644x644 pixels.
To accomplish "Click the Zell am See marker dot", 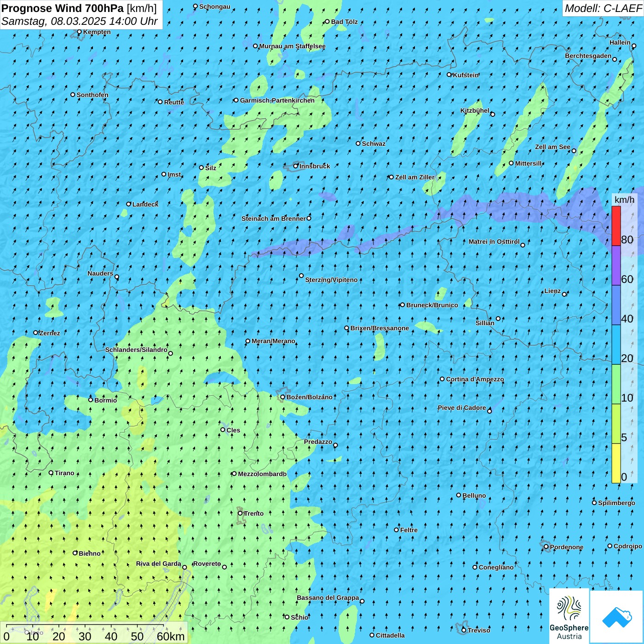I will pyautogui.click(x=574, y=150).
